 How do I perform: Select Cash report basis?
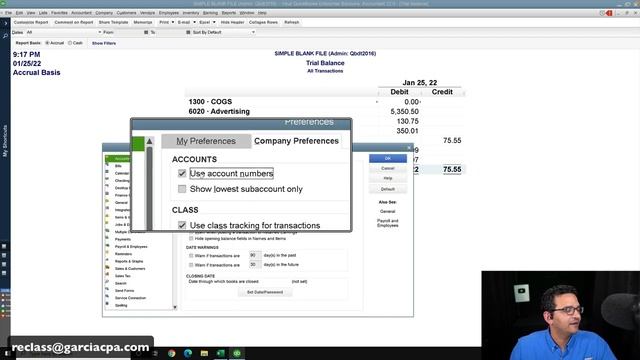pyautogui.click(x=70, y=43)
